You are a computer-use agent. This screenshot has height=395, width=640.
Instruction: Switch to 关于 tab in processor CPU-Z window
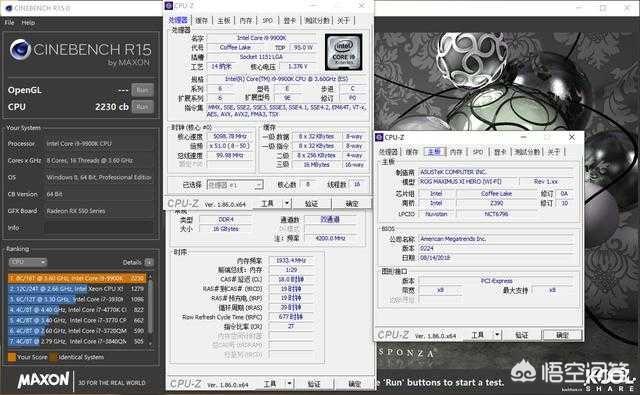pyautogui.click(x=344, y=20)
